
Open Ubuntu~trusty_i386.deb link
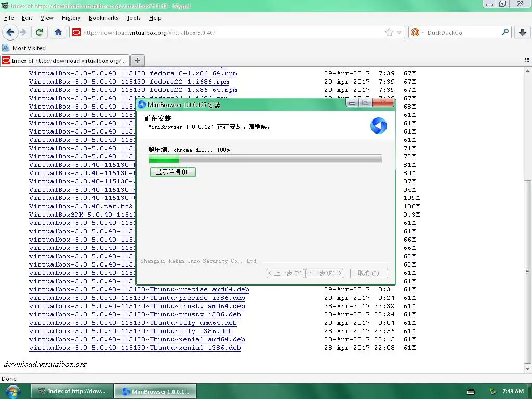135,314
